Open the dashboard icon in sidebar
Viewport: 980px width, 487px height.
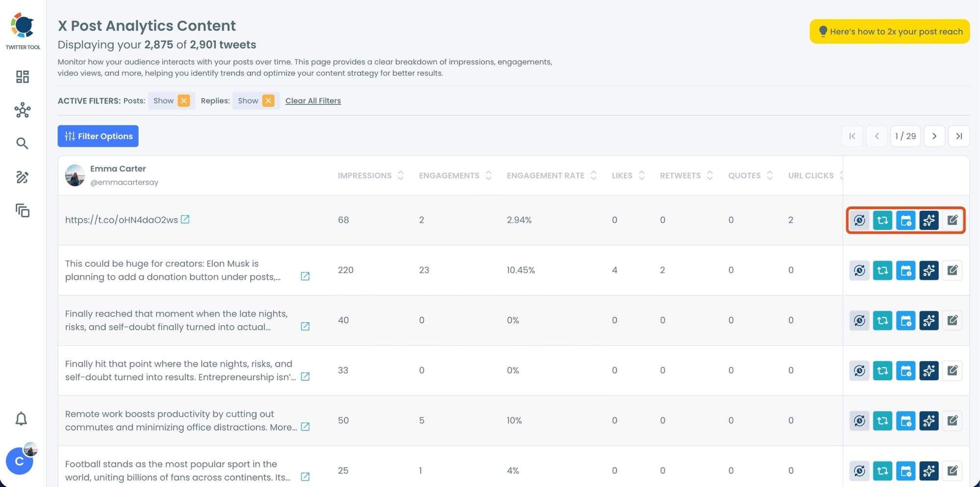23,77
